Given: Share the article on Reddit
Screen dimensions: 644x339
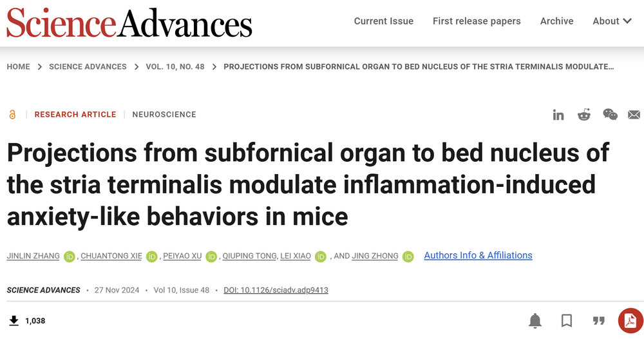Looking at the screenshot, I should 583,115.
